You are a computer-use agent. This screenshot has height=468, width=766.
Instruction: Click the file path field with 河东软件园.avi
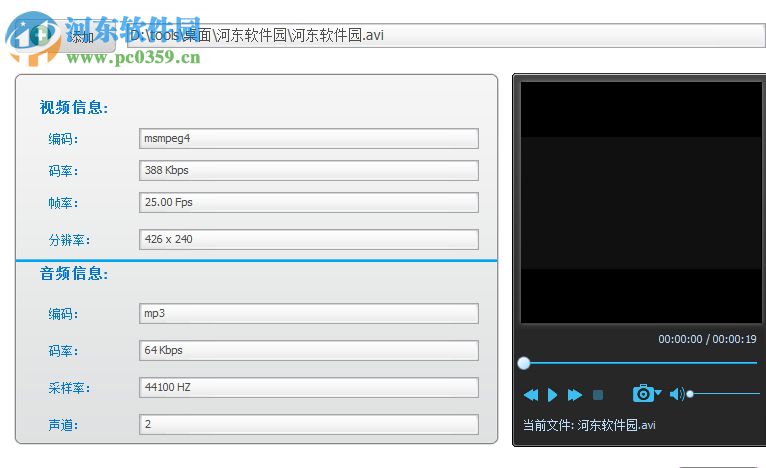point(446,35)
